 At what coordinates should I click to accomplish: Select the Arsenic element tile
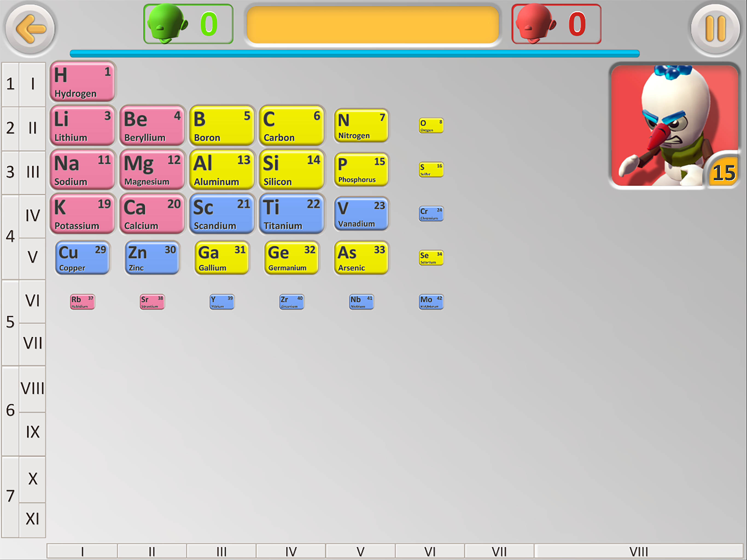[361, 258]
